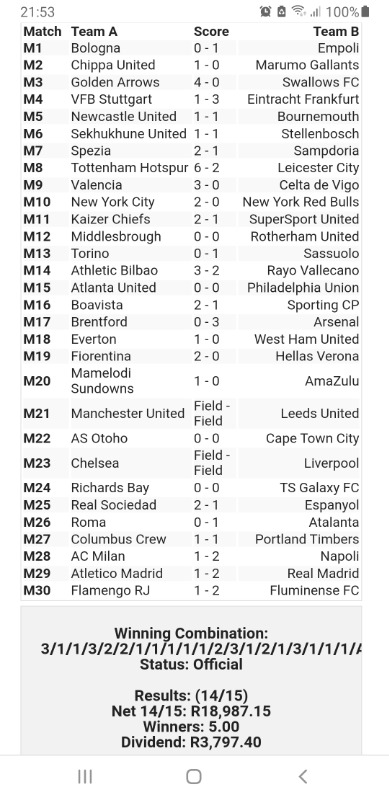The height and width of the screenshot is (800, 389).
Task: Select the Match column header
Action: pos(42,32)
